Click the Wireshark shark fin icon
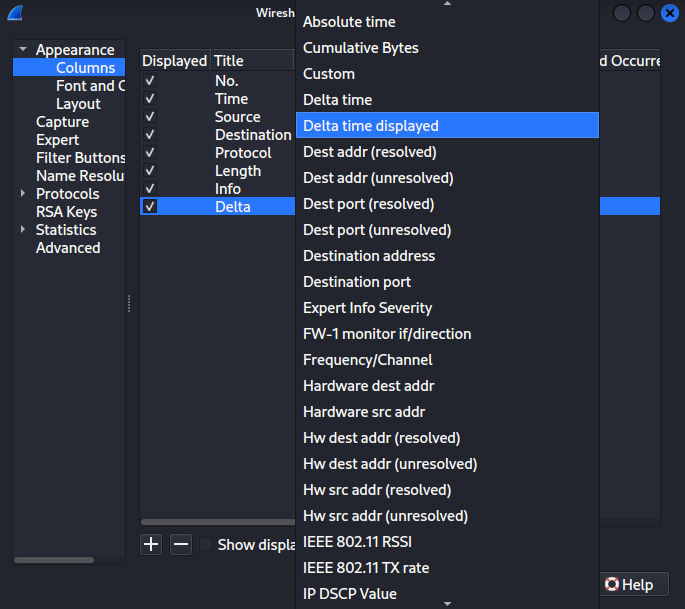Image resolution: width=685 pixels, height=609 pixels. tap(15, 13)
